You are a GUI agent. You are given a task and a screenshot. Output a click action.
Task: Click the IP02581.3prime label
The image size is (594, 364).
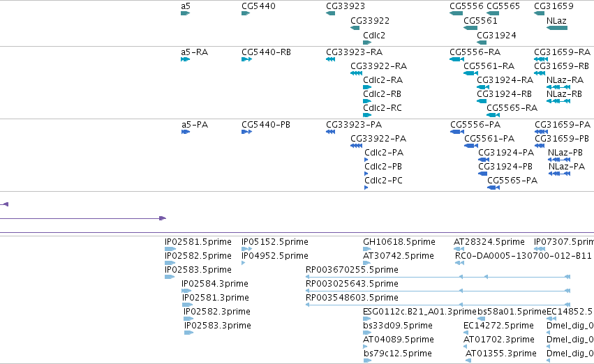pyautogui.click(x=216, y=298)
